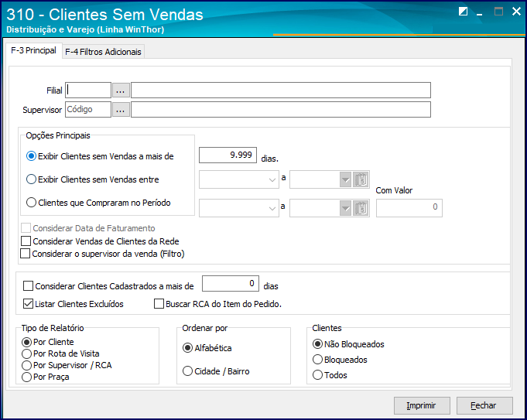
Task: Edit the Cadastrados a mais de days field
Action: 231,283
